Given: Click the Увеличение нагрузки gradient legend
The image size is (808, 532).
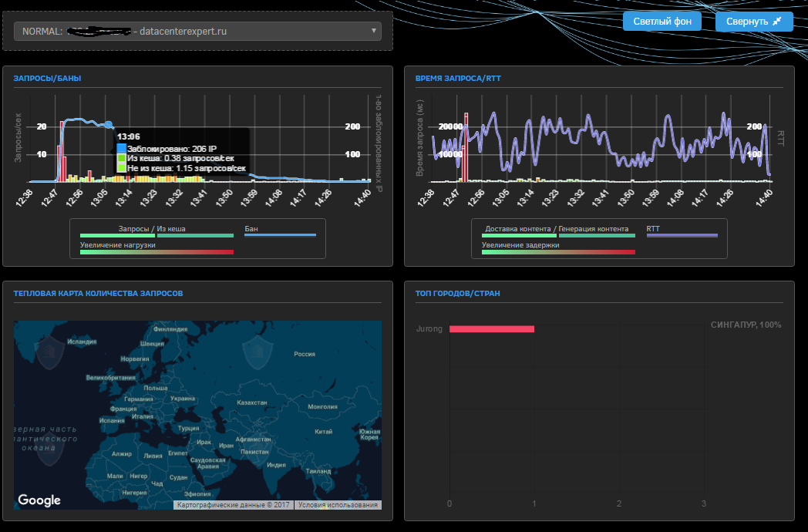Looking at the screenshot, I should point(157,247).
